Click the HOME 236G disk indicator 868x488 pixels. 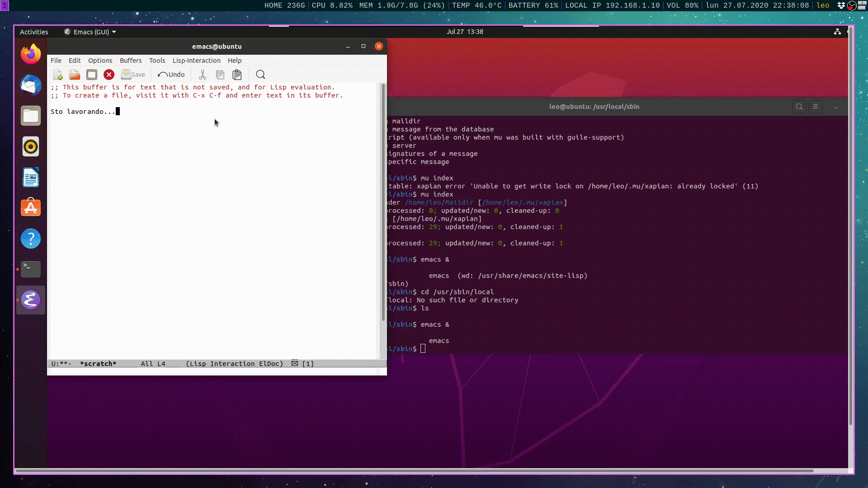[284, 5]
